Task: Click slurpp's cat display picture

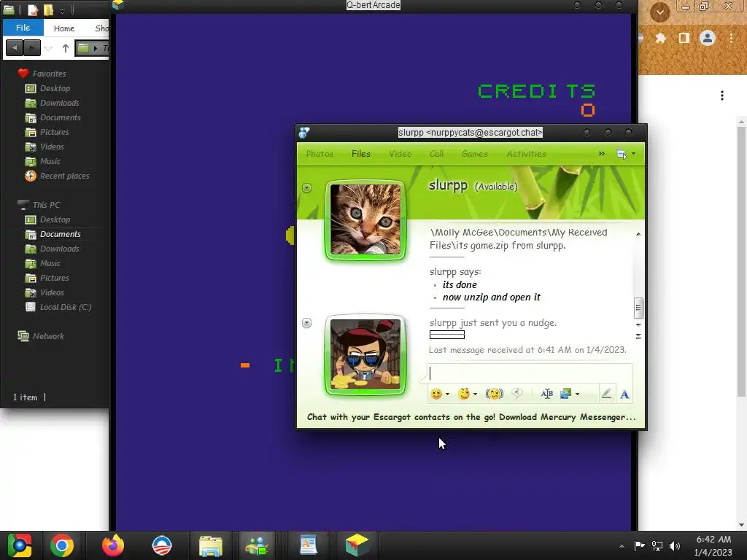Action: 365,220
